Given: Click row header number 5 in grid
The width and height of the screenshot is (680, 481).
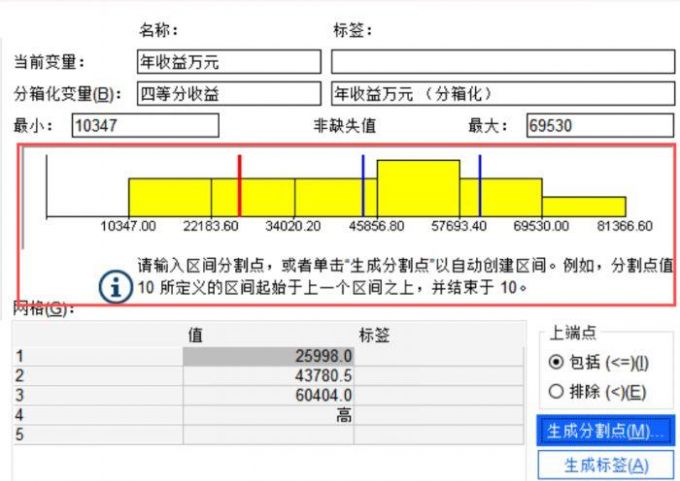Looking at the screenshot, I should click(x=98, y=435).
